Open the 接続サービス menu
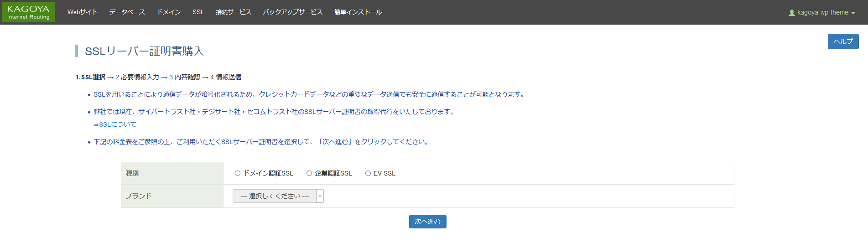 point(234,12)
